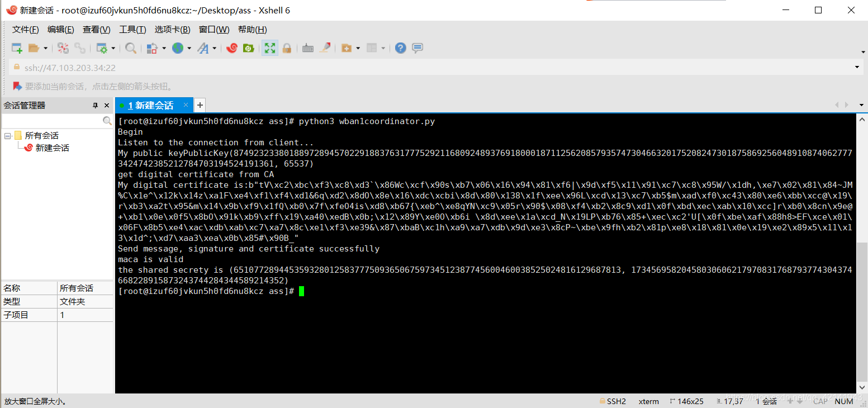
Task: Launch Xftp via red swirl icon
Action: pos(232,48)
